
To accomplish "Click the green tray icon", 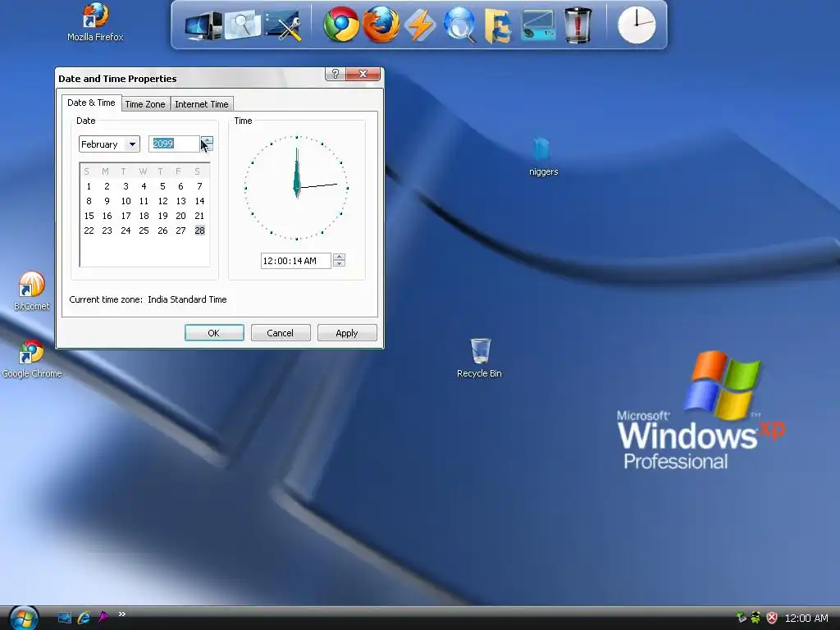I will tap(756, 618).
